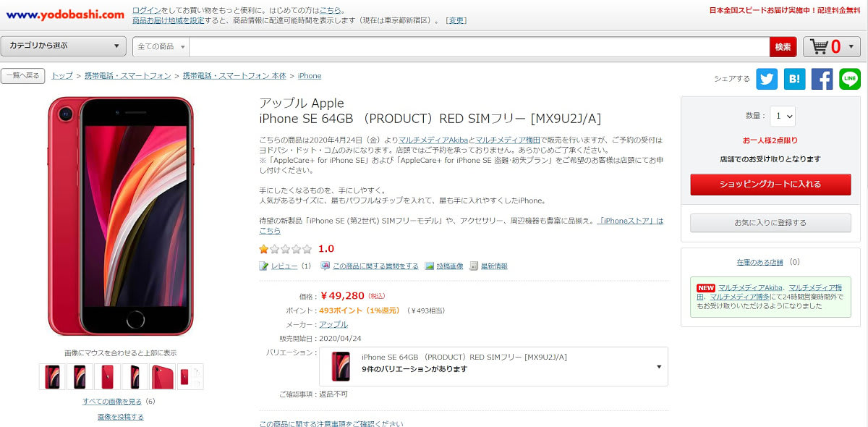This screenshot has height=427, width=868.
Task: Select first product thumbnail
Action: click(52, 376)
